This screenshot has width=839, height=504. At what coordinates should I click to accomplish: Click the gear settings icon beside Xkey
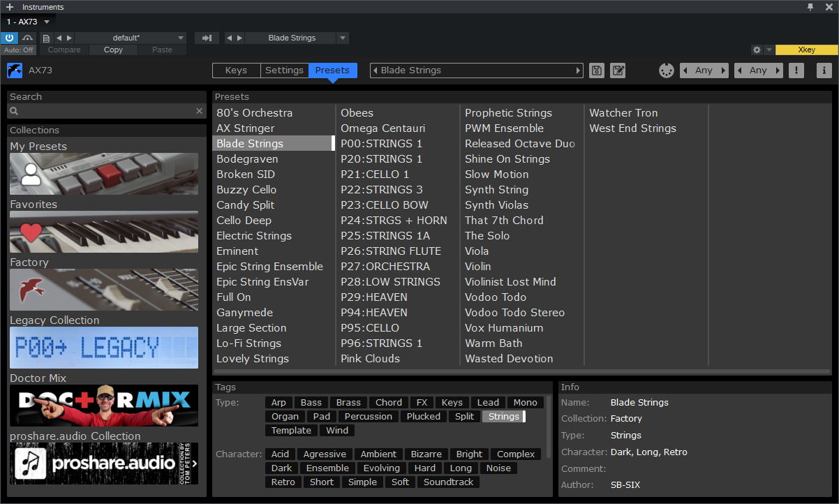coord(757,50)
